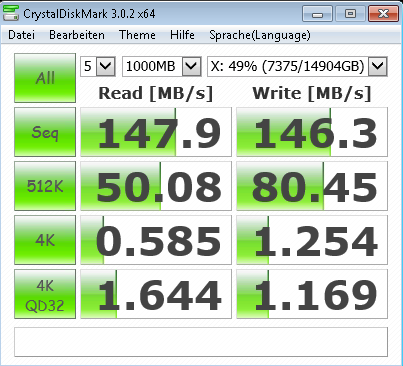Open the drive selection dropdown X: 49%
Screen dimensions: 403x366
point(297,66)
